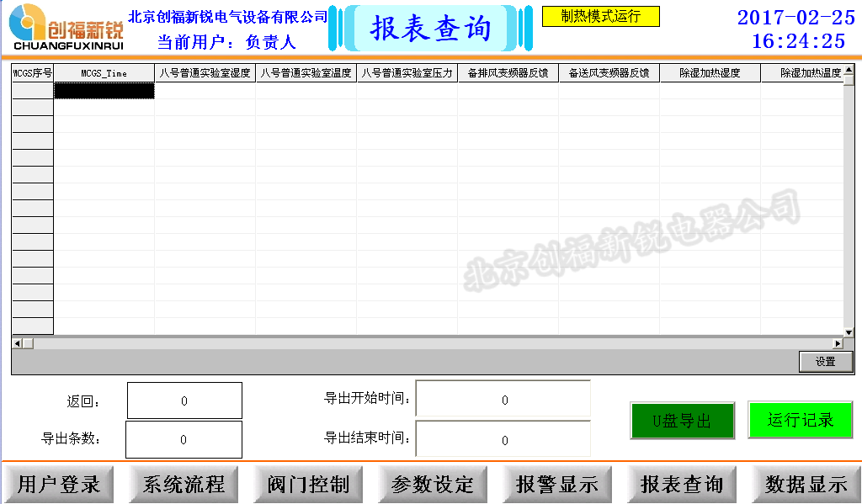Viewport: 862px width, 504px height.
Task: Click the horizontal scroll left arrow
Action: pyautogui.click(x=18, y=343)
